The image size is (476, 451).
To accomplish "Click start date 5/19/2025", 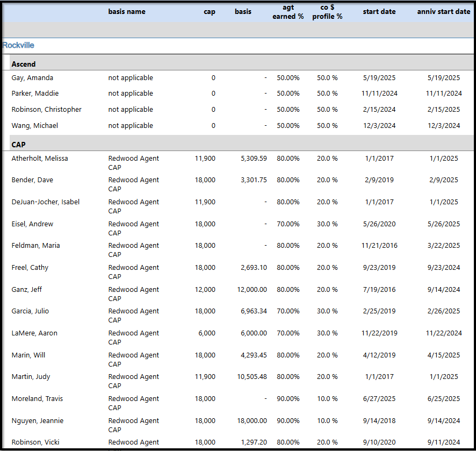I will coord(379,78).
